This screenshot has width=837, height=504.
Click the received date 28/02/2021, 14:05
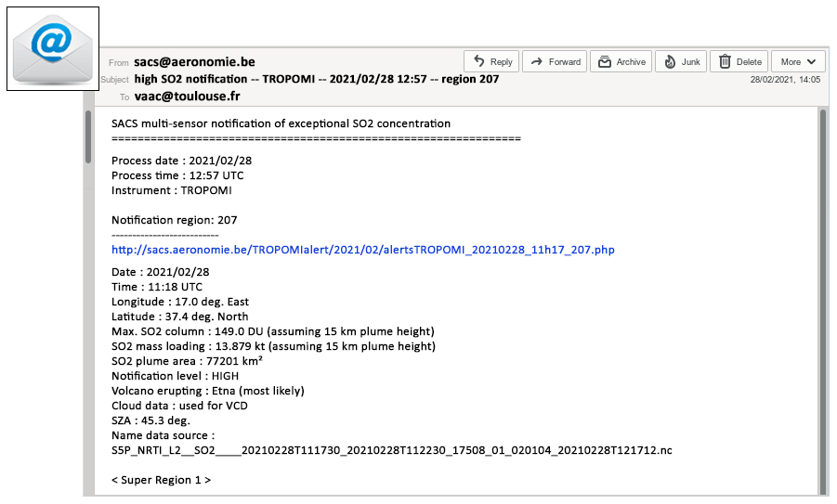tap(785, 80)
